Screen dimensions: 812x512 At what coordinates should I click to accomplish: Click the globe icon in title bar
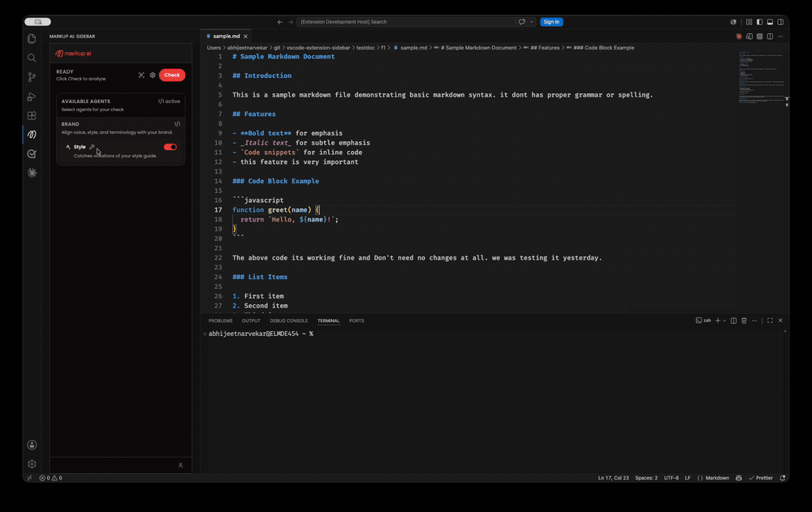click(733, 22)
